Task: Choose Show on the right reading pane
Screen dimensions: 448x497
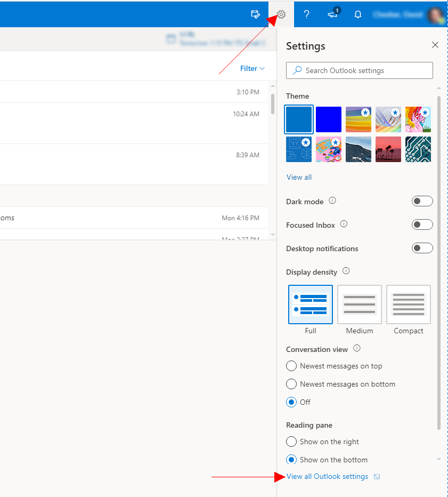Action: point(291,442)
